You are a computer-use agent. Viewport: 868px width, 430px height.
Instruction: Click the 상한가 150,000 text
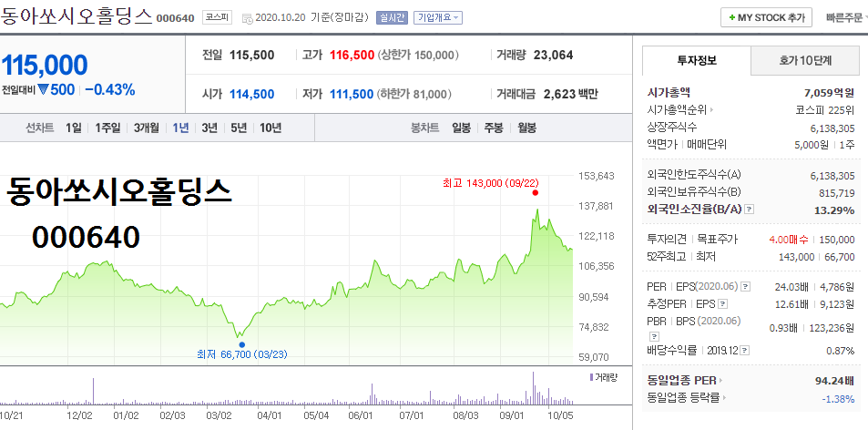(x=418, y=56)
